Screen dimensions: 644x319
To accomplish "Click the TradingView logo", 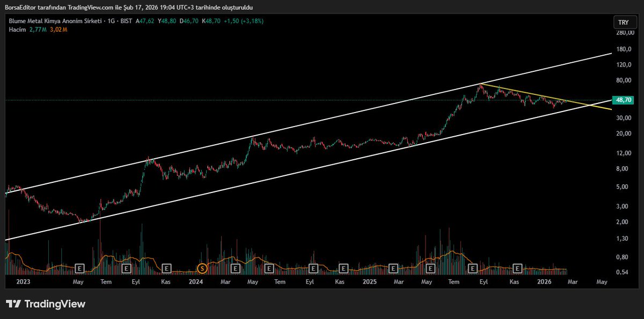I will (x=46, y=304).
